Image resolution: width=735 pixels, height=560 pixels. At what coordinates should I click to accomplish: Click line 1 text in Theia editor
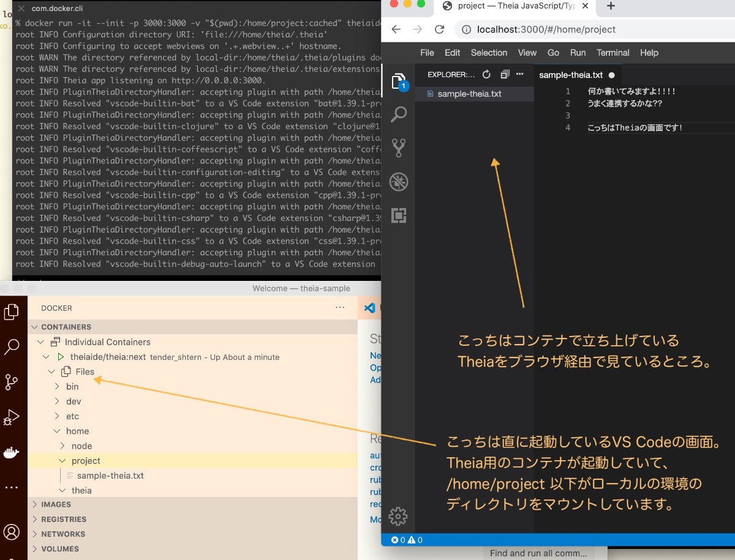(x=631, y=91)
